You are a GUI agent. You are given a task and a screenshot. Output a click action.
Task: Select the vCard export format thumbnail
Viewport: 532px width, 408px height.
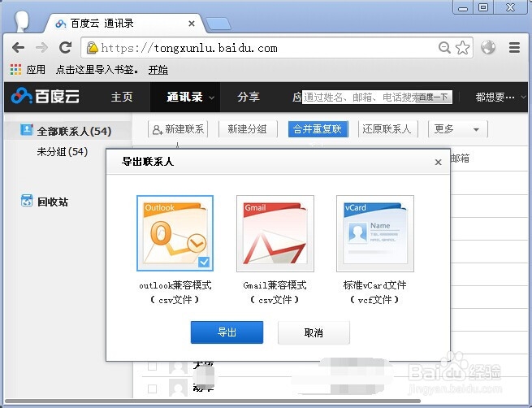[x=375, y=233]
